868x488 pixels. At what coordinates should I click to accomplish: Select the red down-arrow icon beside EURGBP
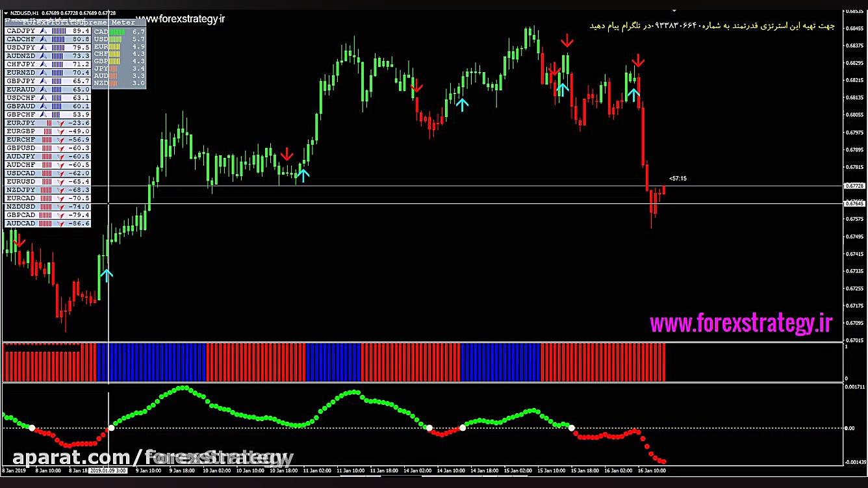tap(62, 131)
